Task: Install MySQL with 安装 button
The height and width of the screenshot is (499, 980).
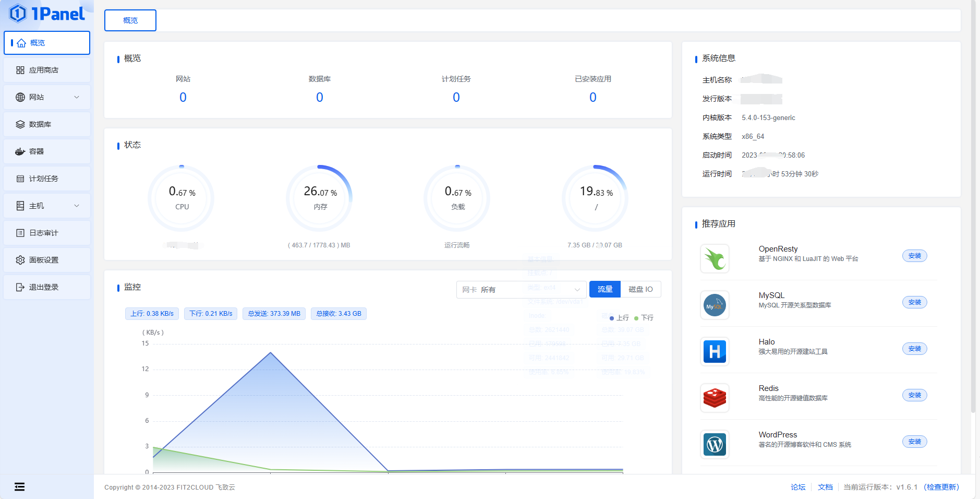Action: [915, 302]
